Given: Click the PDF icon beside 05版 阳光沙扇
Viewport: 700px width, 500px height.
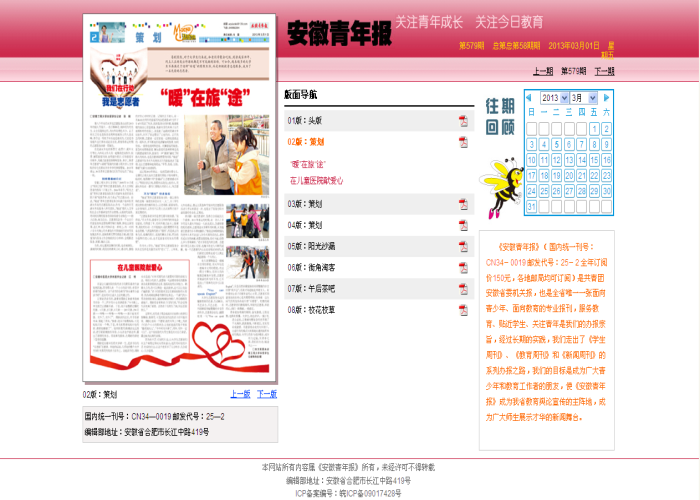Looking at the screenshot, I should click(463, 245).
